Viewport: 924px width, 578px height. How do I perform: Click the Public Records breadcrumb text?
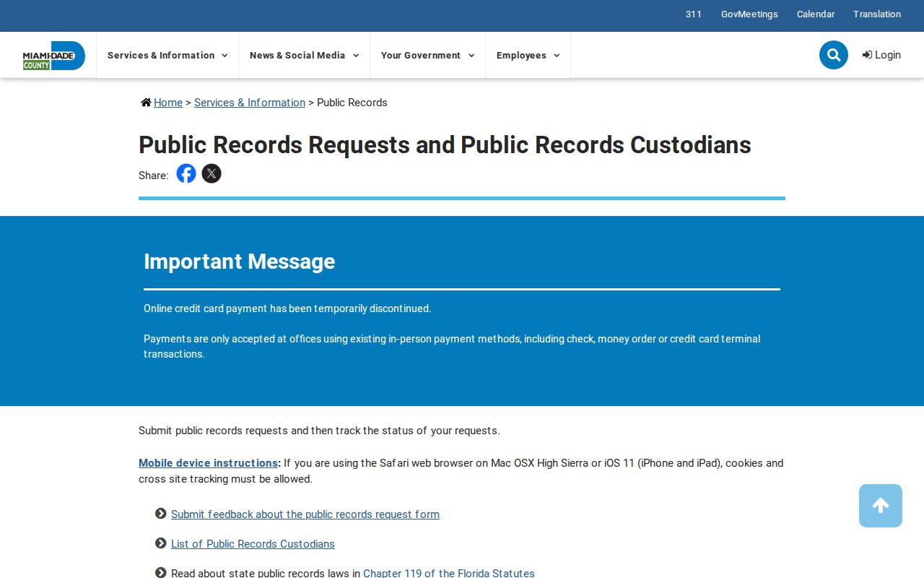pos(352,103)
